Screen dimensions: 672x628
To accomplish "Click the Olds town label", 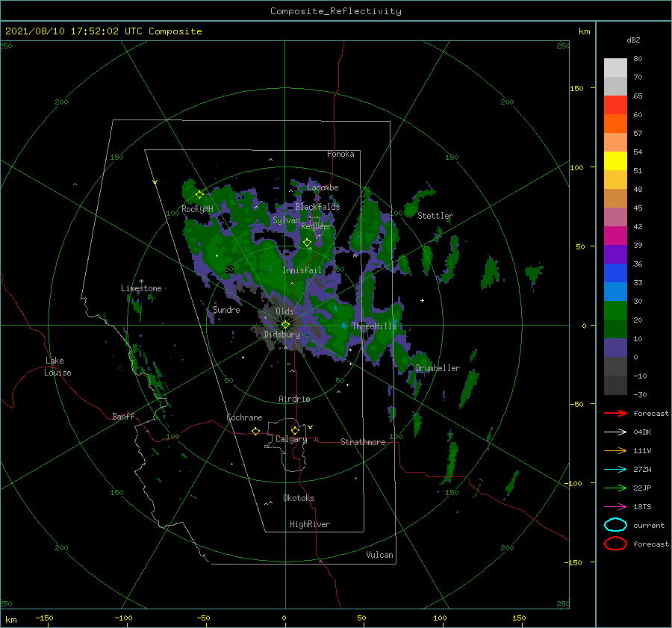I will [x=284, y=311].
